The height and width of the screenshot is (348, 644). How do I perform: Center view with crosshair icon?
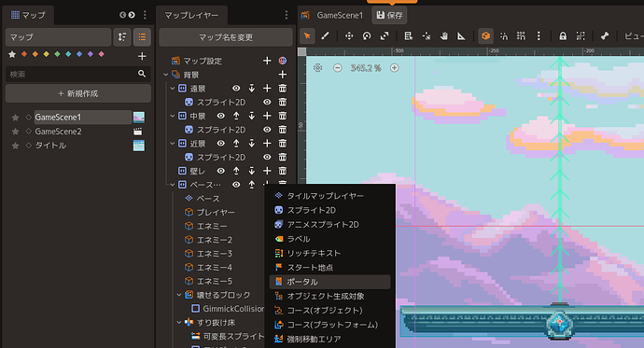(x=318, y=68)
